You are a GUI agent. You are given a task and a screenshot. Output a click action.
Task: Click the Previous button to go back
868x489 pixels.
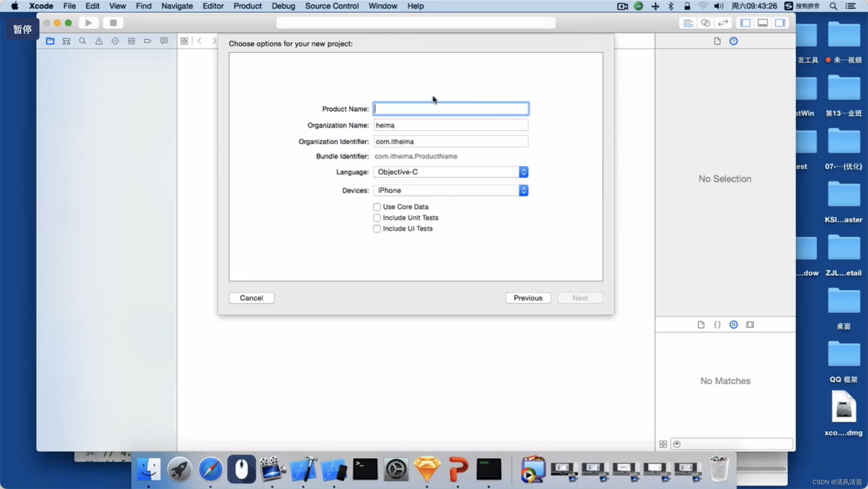click(x=528, y=298)
